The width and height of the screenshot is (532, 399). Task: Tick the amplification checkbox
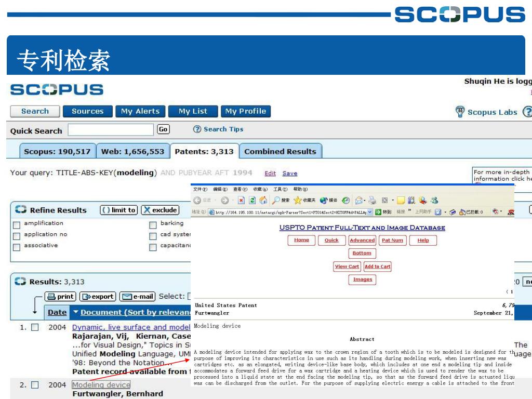point(16,225)
